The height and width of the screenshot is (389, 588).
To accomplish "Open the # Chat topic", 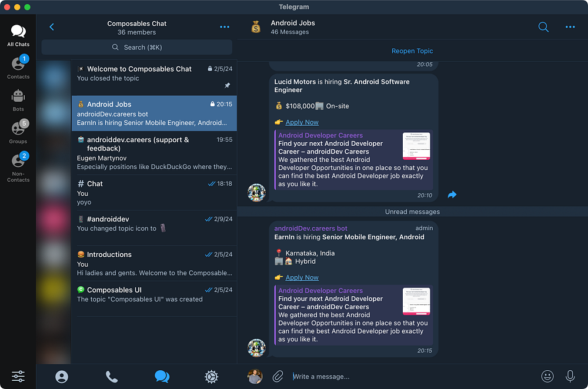I will pyautogui.click(x=154, y=193).
